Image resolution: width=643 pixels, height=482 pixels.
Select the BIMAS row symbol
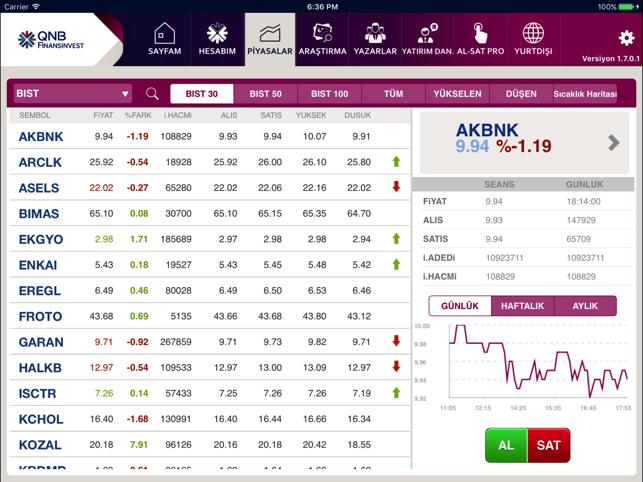click(x=39, y=214)
